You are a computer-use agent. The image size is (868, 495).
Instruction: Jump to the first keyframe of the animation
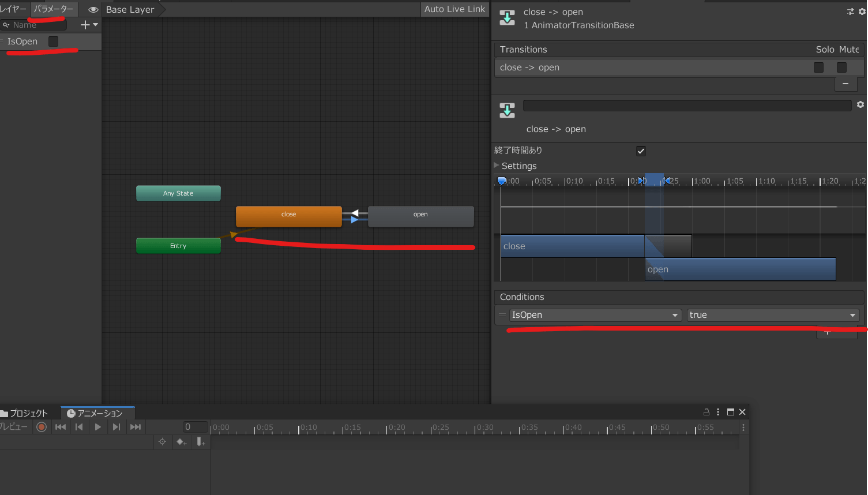[60, 427]
